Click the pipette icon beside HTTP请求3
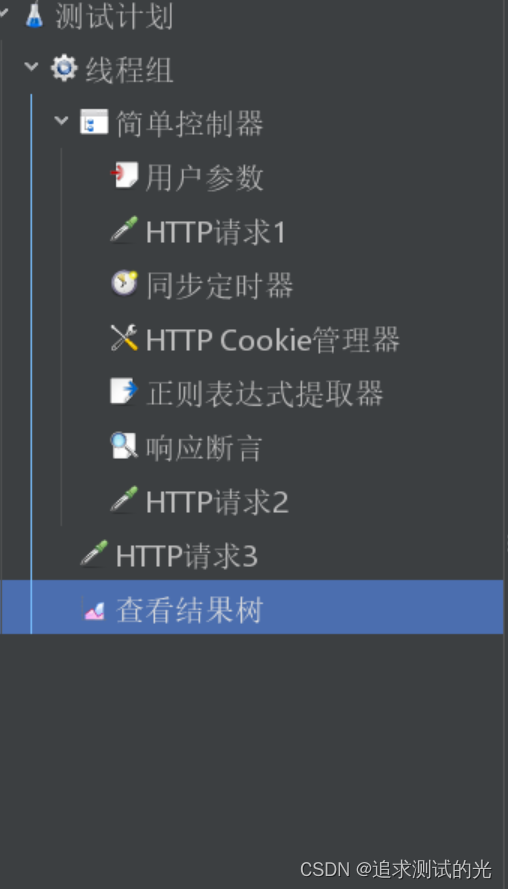508x889 pixels. click(x=94, y=553)
